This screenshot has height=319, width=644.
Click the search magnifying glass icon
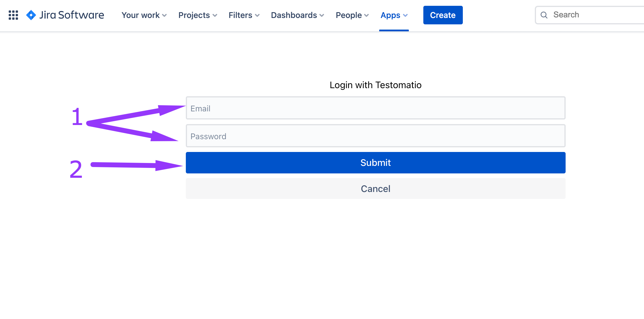tap(544, 15)
